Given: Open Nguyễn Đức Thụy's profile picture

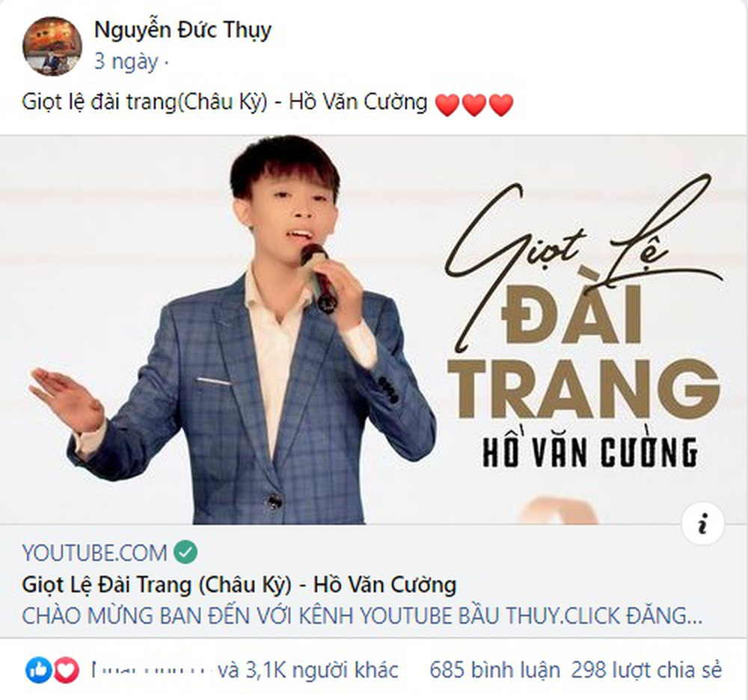Looking at the screenshot, I should pos(52,46).
